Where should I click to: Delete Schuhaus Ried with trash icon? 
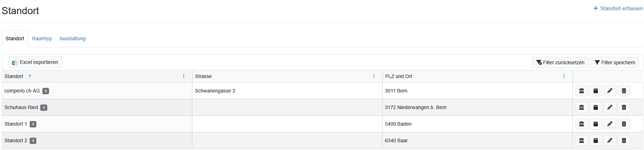[x=624, y=107]
